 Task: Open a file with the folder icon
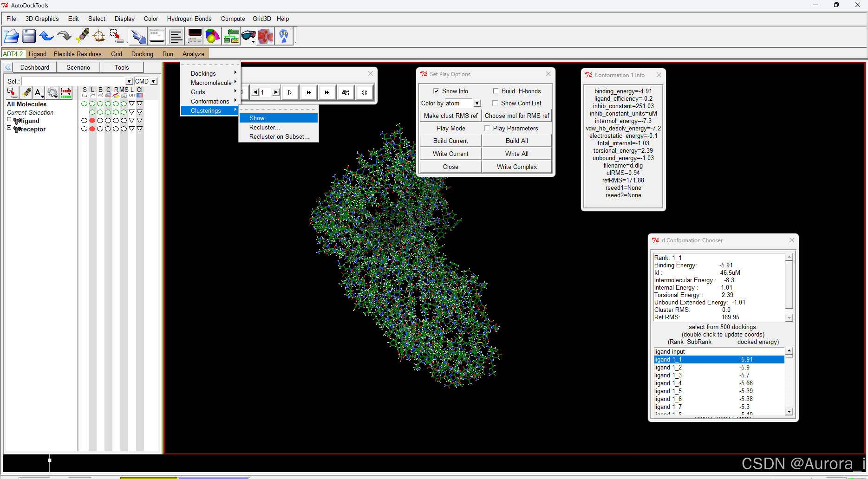point(11,36)
